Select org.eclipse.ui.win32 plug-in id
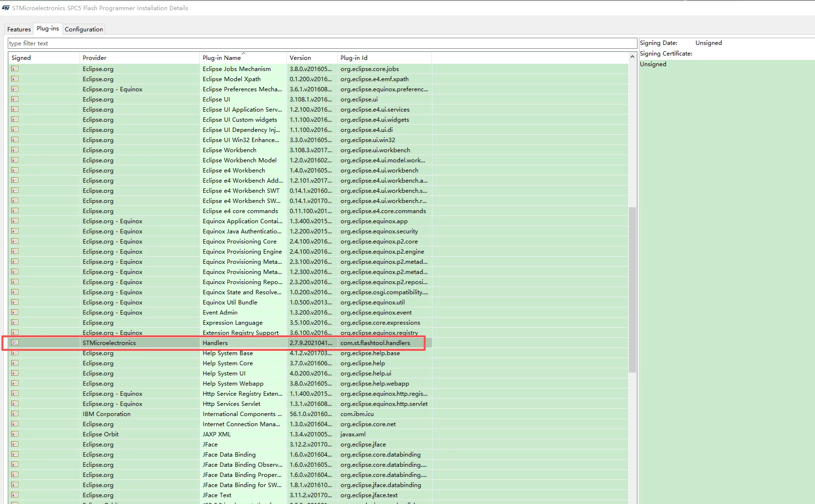This screenshot has width=815, height=504. pos(368,140)
